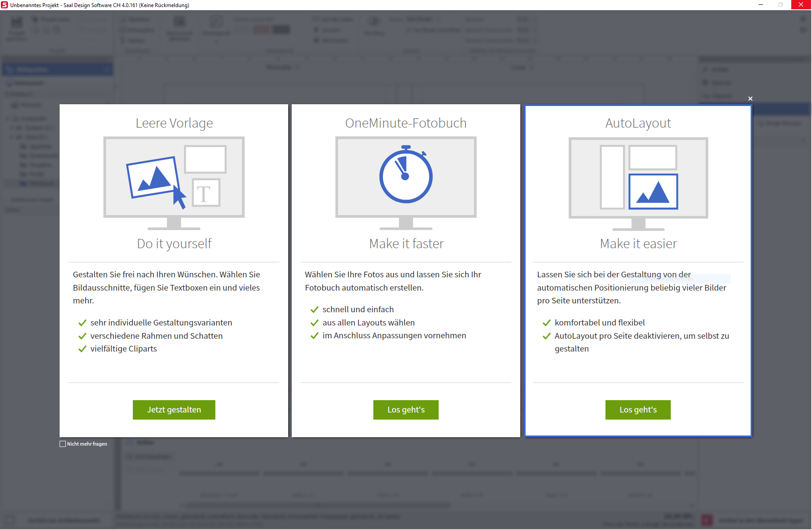Click the Jetzt gestalten button

pyautogui.click(x=174, y=410)
